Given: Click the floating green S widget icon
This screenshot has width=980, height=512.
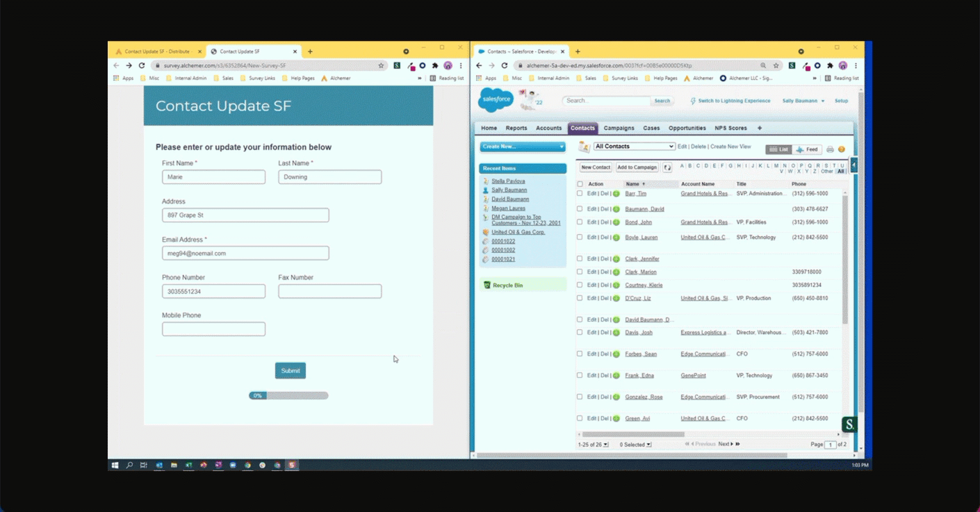Looking at the screenshot, I should (x=849, y=424).
